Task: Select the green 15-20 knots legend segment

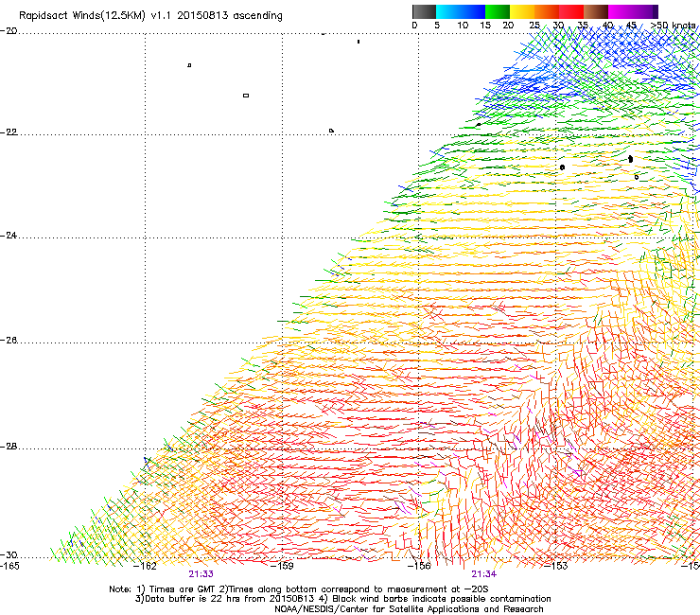Action: pos(498,11)
